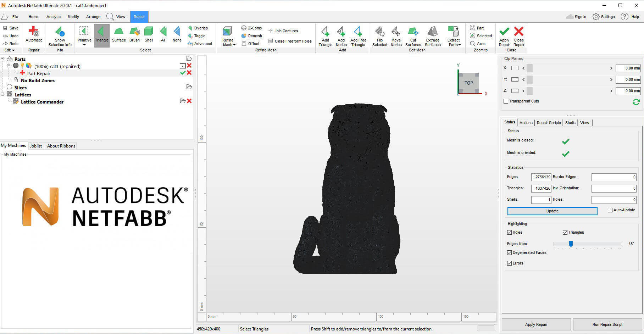Enable the Transparent Cuts checkbox
This screenshot has width=644, height=334.
(x=506, y=101)
